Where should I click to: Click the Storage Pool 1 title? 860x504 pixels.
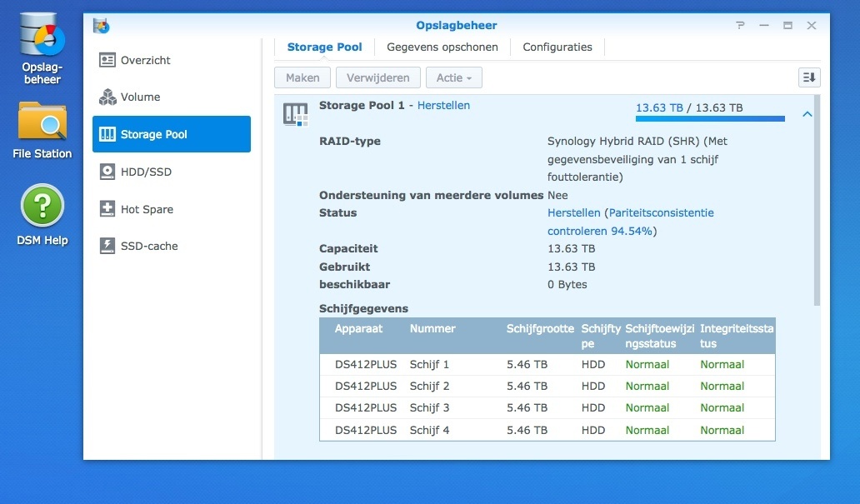coord(362,105)
